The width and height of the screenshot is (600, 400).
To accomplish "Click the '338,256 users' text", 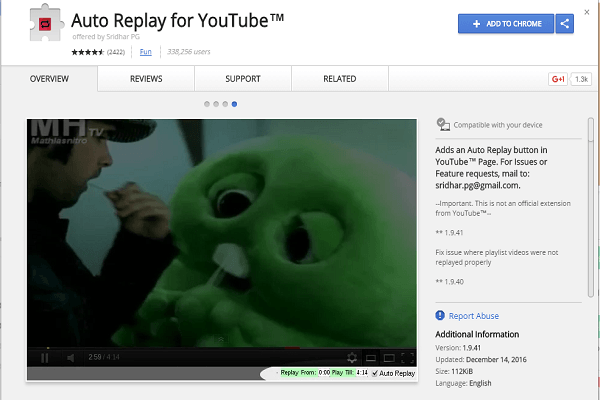I will [x=189, y=52].
